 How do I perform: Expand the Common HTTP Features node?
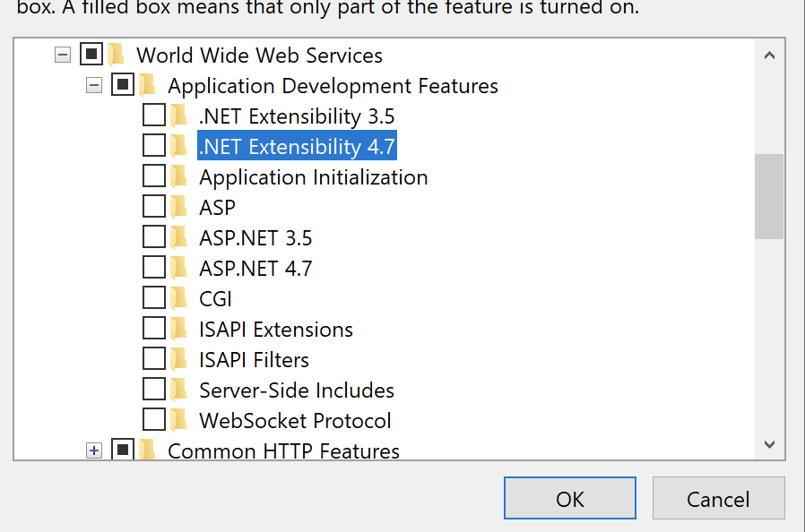coord(93,450)
